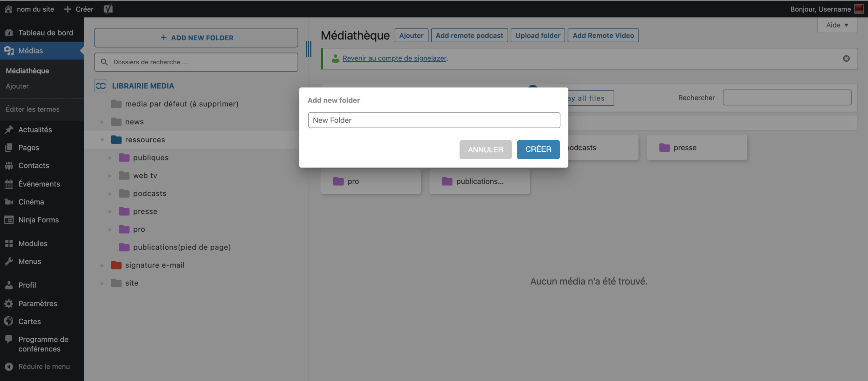Expand the news folder arrow
The image size is (868, 381).
click(x=102, y=122)
